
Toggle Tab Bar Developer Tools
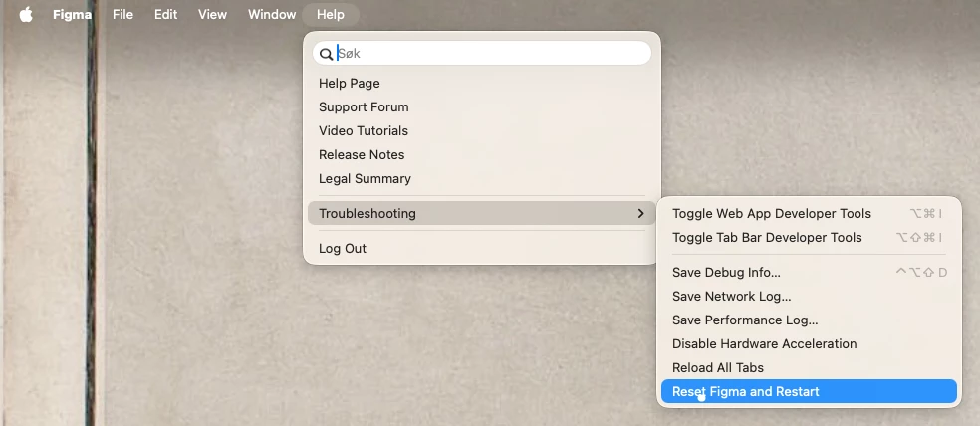click(x=809, y=237)
